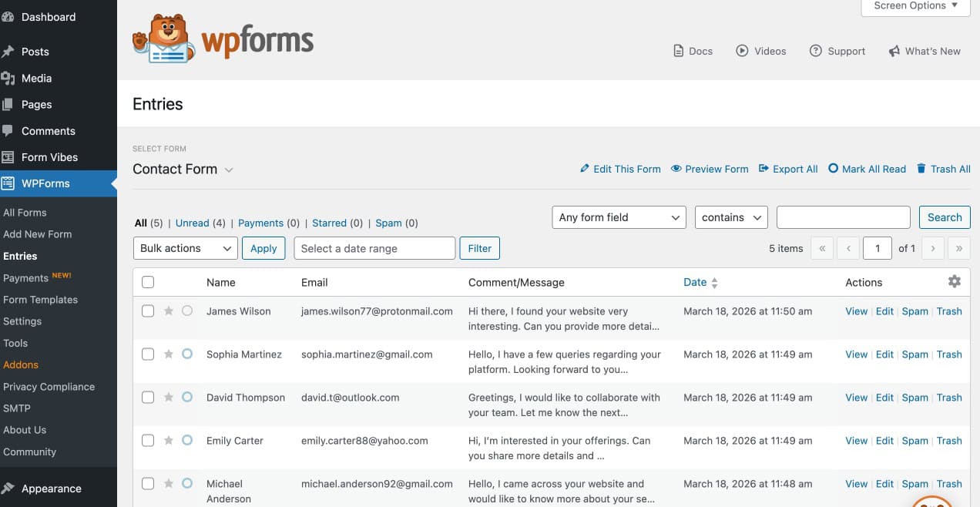This screenshot has width=980, height=507.
Task: Click the Comments bubble icon in sidebar
Action: point(8,131)
